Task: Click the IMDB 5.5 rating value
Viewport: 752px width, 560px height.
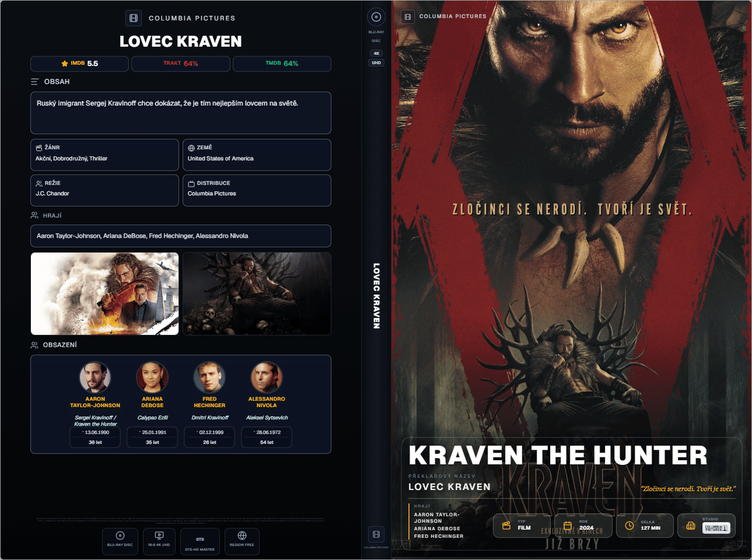Action: (x=93, y=64)
